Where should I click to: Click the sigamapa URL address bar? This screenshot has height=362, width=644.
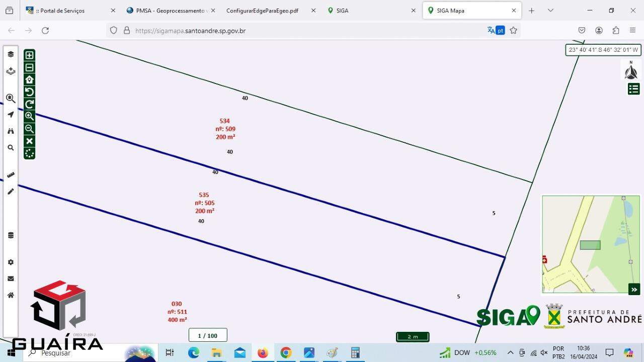pyautogui.click(x=302, y=31)
